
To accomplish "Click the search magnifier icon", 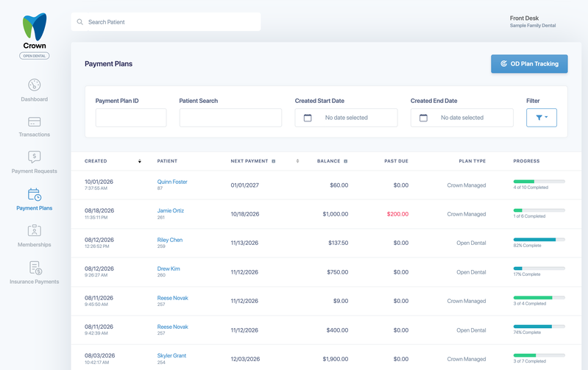I will [x=80, y=22].
